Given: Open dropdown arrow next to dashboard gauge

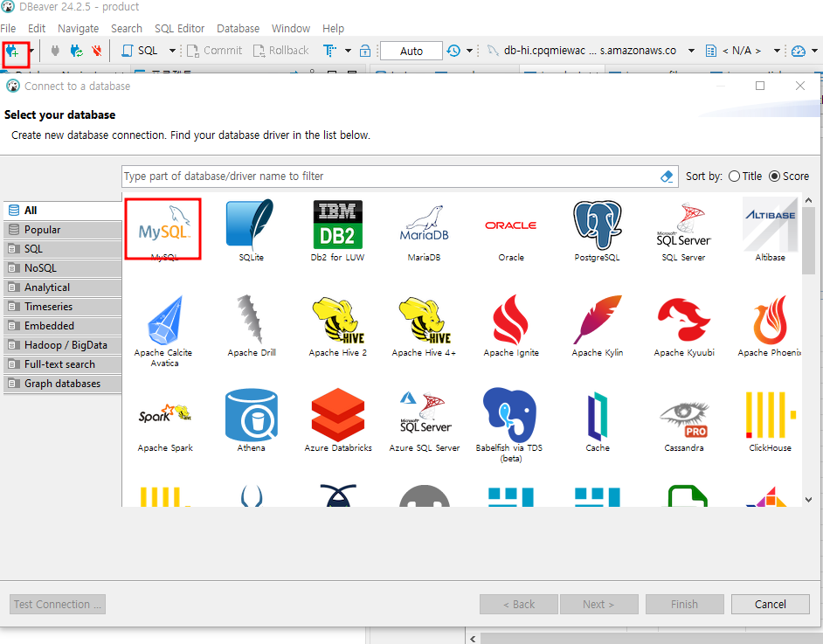Looking at the screenshot, I should point(814,51).
